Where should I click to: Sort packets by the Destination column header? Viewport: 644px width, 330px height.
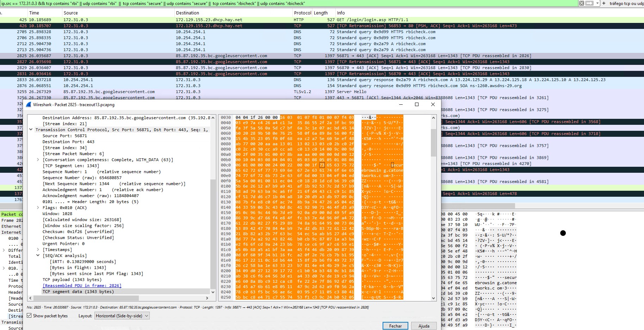pos(187,13)
